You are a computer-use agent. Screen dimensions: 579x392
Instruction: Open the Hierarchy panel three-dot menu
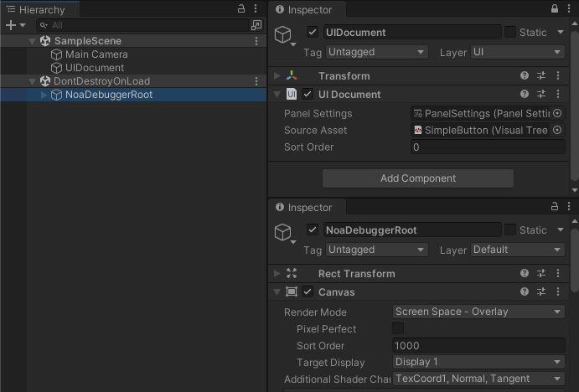(x=256, y=8)
